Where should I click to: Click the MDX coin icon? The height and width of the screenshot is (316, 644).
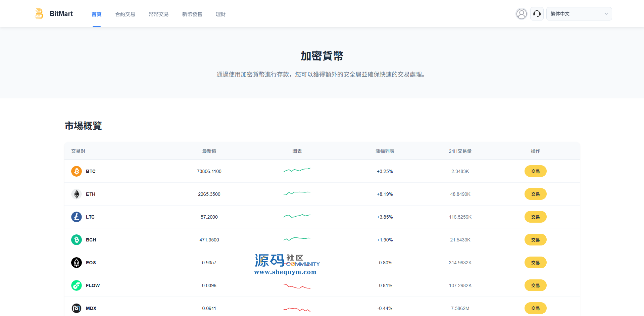[77, 308]
